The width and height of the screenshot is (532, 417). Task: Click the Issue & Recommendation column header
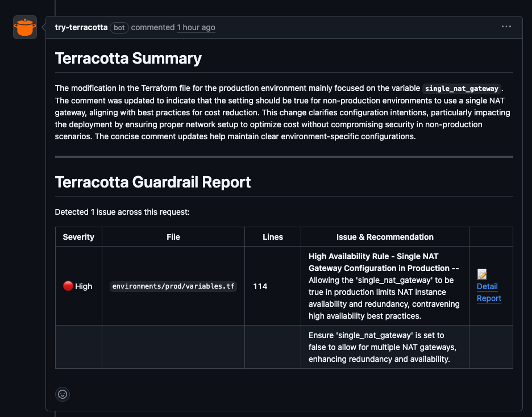tap(385, 237)
